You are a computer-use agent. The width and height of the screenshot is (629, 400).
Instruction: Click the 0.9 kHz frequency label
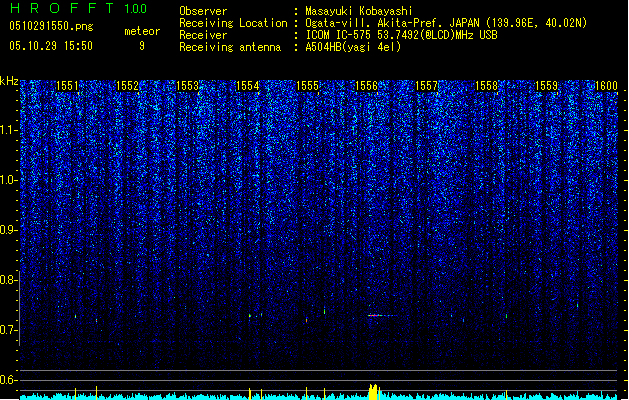coord(8,230)
